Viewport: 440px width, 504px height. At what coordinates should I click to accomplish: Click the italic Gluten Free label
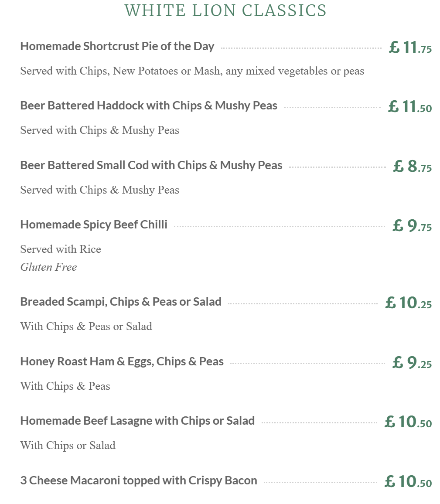pyautogui.click(x=48, y=267)
